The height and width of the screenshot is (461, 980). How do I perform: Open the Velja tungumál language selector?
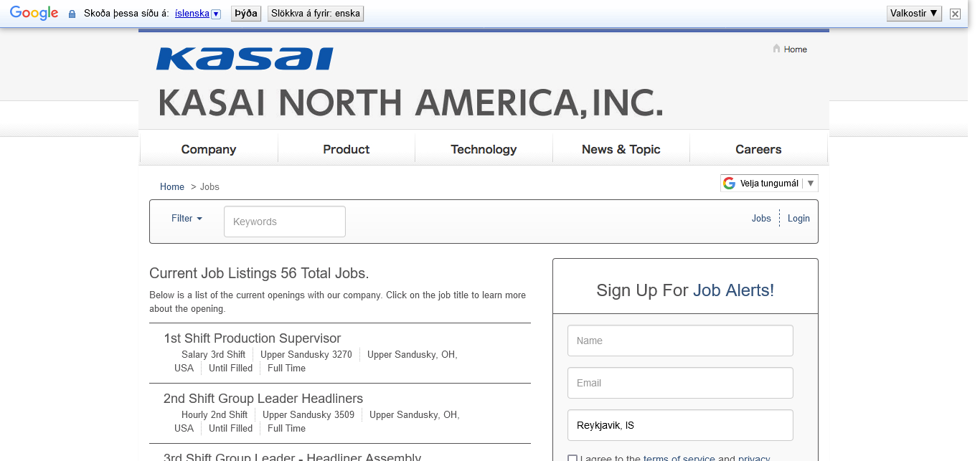[x=769, y=184]
